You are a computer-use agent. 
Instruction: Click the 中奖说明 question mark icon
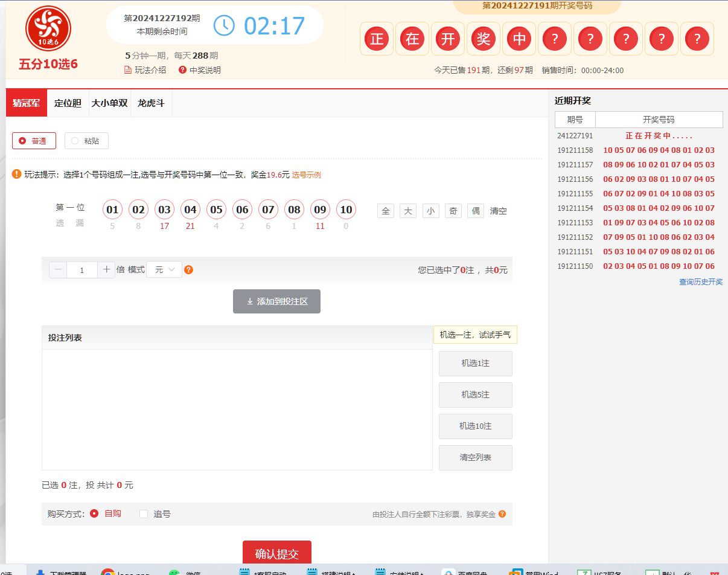point(182,69)
